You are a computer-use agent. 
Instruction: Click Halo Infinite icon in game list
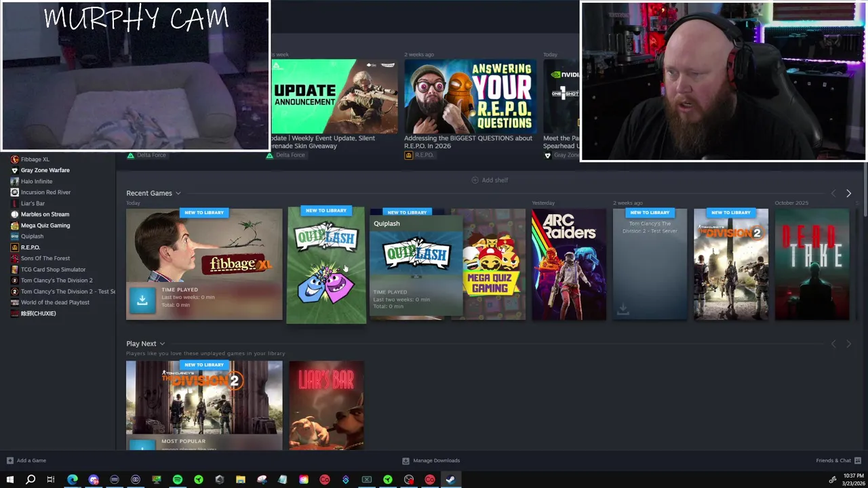(x=14, y=181)
